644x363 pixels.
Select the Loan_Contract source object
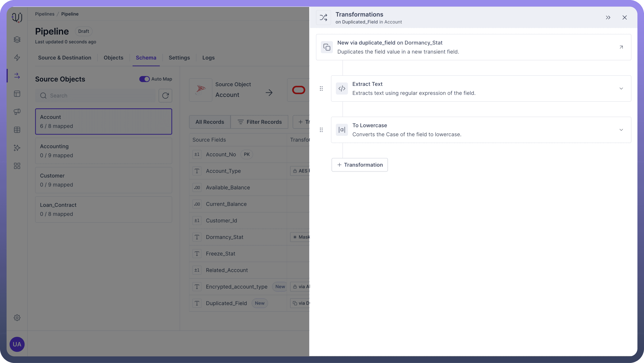point(103,209)
